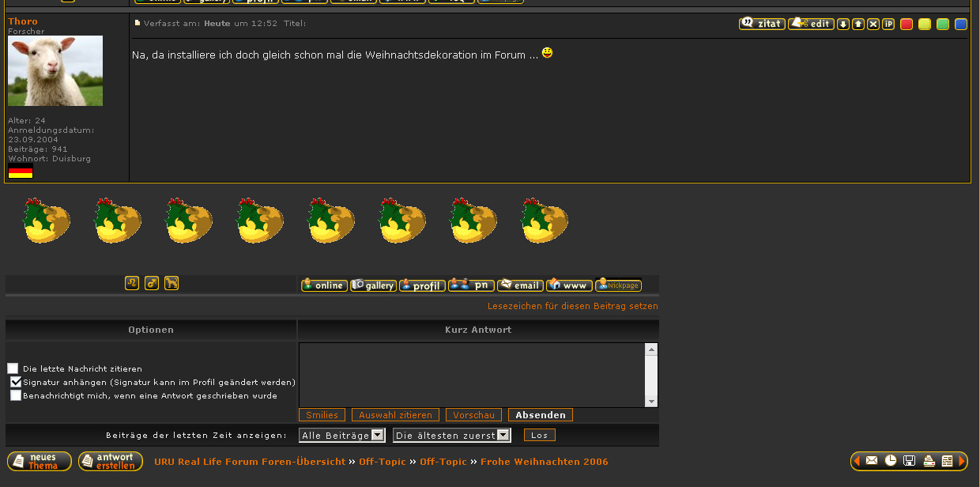The height and width of the screenshot is (487, 980).
Task: Click the Nickpage button
Action: 618,285
